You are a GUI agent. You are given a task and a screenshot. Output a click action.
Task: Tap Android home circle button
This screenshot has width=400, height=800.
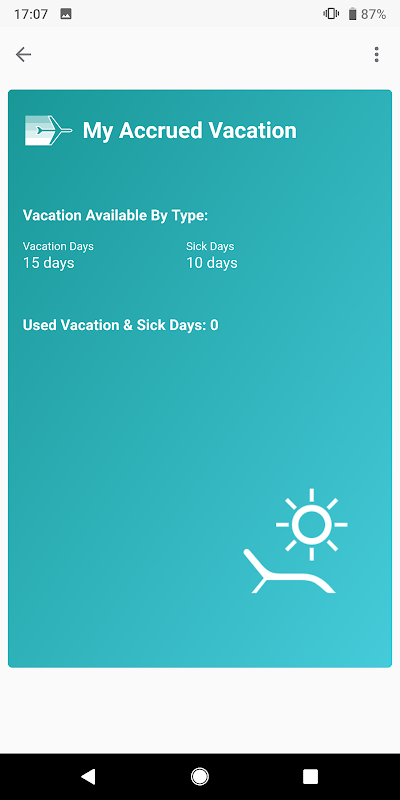tap(199, 777)
